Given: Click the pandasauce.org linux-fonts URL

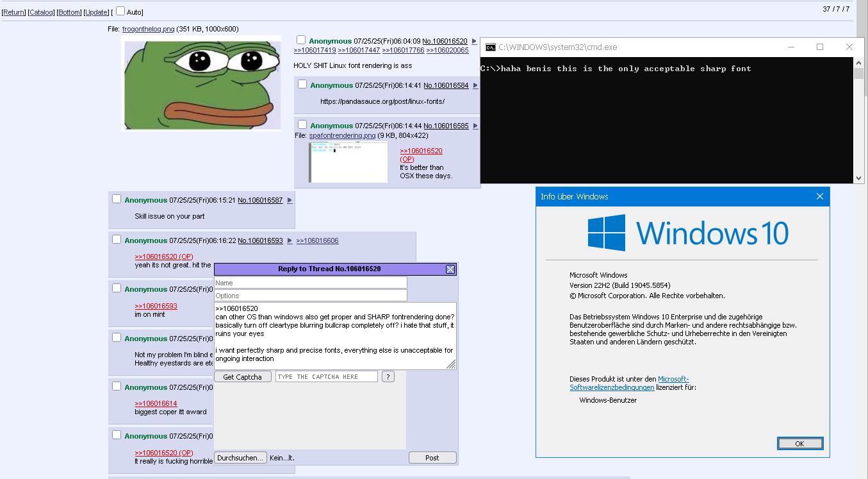Looking at the screenshot, I should 382,101.
